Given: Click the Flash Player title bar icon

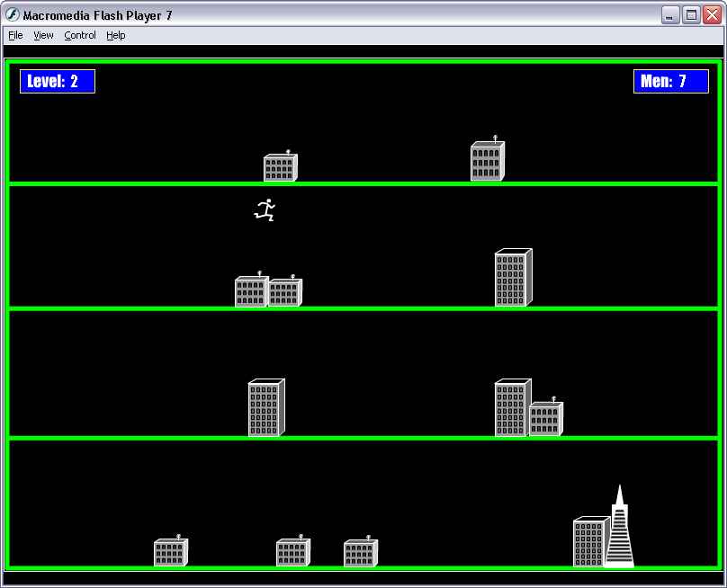Looking at the screenshot, I should [13, 14].
